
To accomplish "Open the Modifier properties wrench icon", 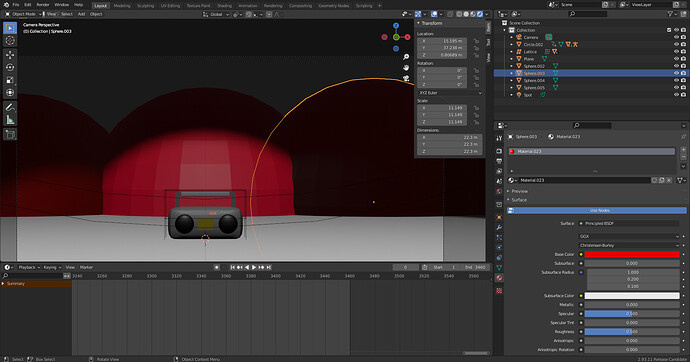I will tap(499, 227).
